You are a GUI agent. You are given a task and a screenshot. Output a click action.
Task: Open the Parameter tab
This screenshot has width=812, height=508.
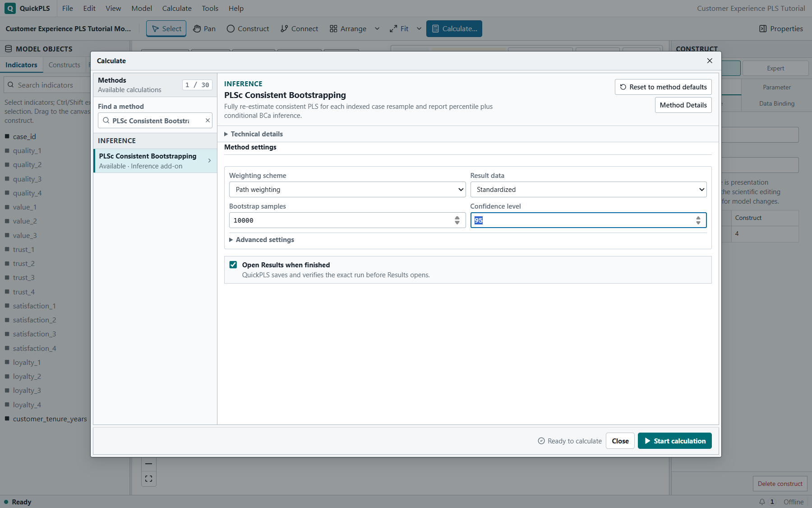[x=777, y=87]
